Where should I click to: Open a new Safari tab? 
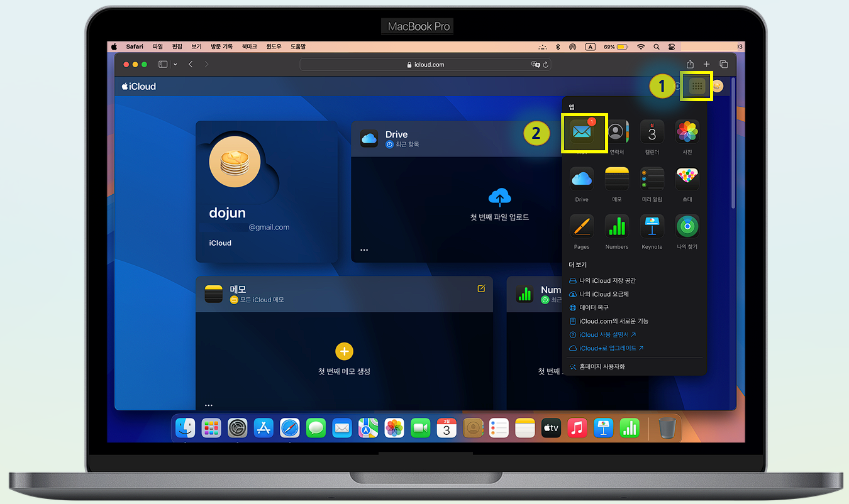pos(706,64)
